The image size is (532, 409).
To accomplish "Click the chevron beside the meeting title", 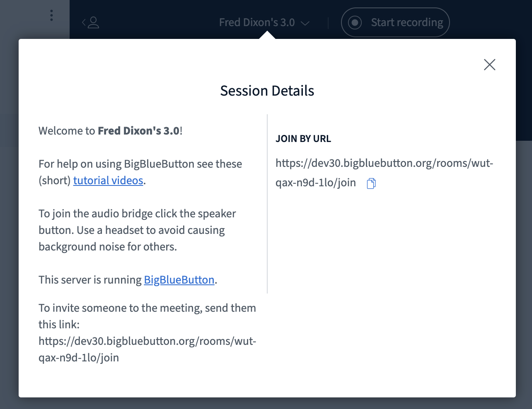I will pyautogui.click(x=305, y=23).
